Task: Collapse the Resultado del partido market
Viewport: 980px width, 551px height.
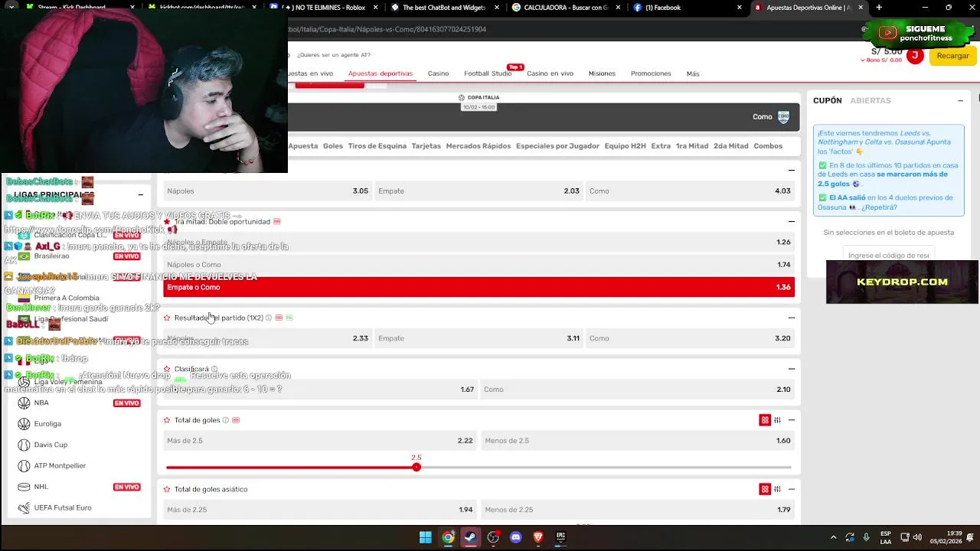Action: click(x=792, y=318)
